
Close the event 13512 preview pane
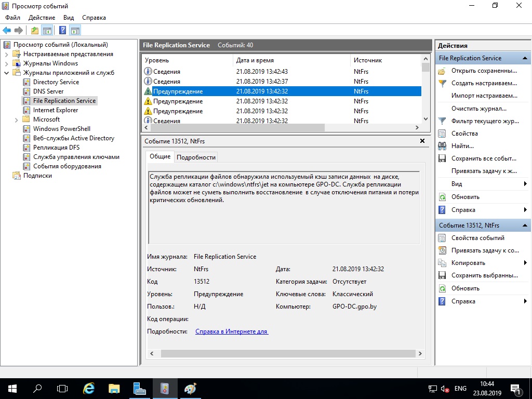[422, 141]
